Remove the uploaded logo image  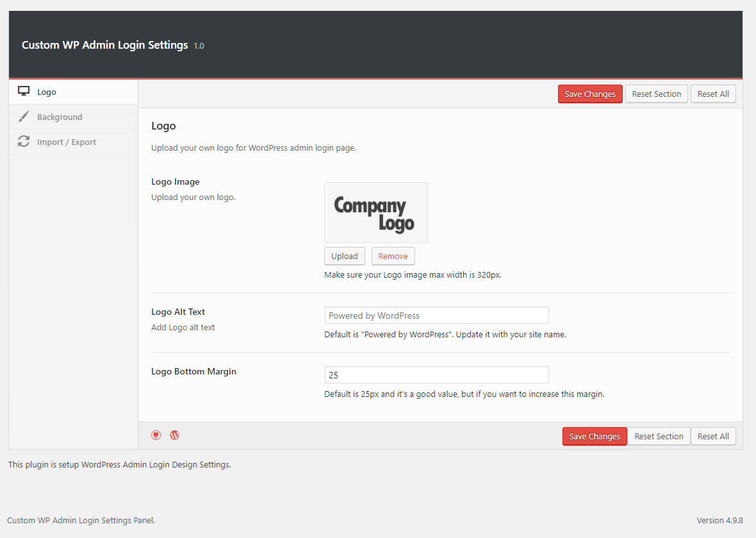click(393, 256)
